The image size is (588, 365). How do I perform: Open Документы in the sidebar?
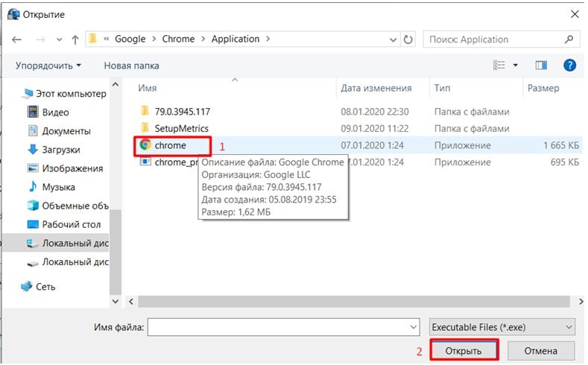pos(59,131)
